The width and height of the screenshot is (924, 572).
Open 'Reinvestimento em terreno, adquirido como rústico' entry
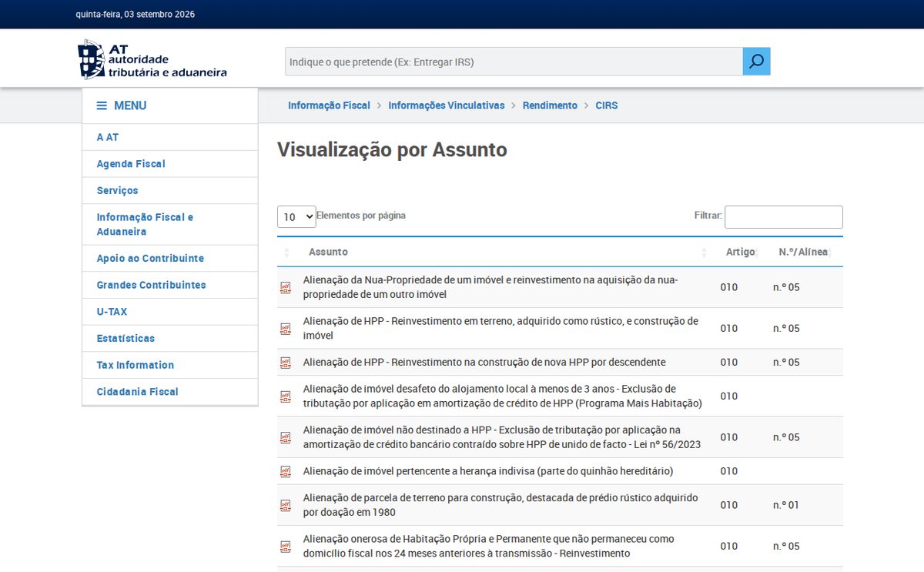(x=500, y=328)
